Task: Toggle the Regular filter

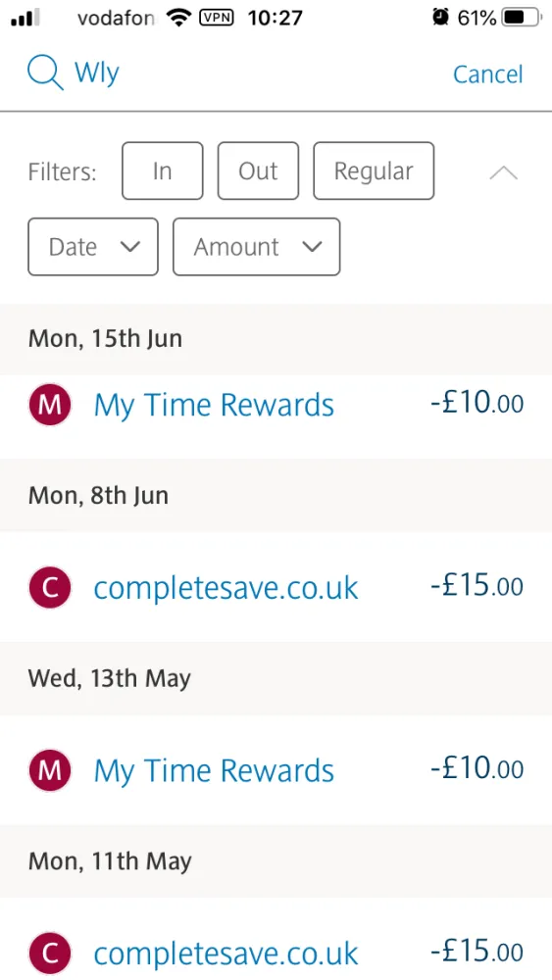Action: point(374,171)
